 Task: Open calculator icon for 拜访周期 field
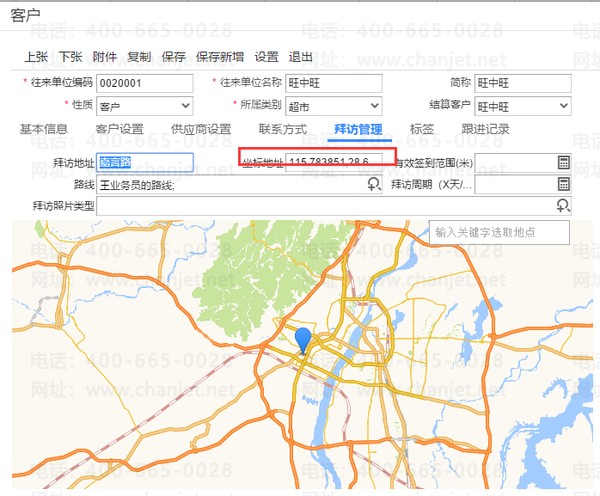(564, 184)
